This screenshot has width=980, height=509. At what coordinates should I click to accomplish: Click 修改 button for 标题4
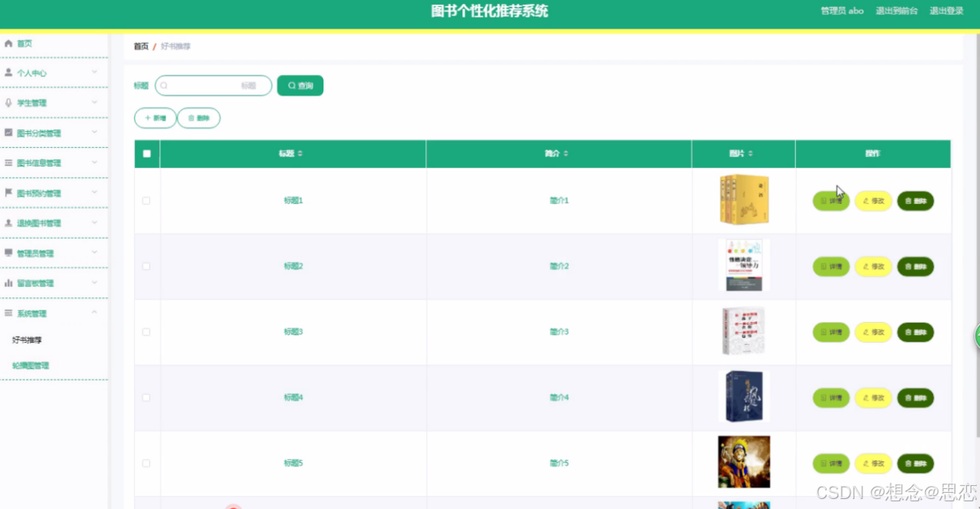[x=874, y=398]
